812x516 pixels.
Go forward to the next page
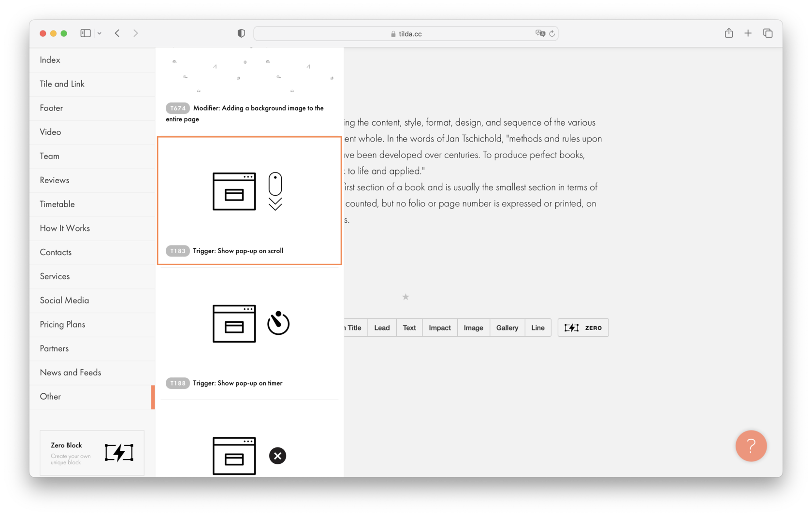pos(136,33)
